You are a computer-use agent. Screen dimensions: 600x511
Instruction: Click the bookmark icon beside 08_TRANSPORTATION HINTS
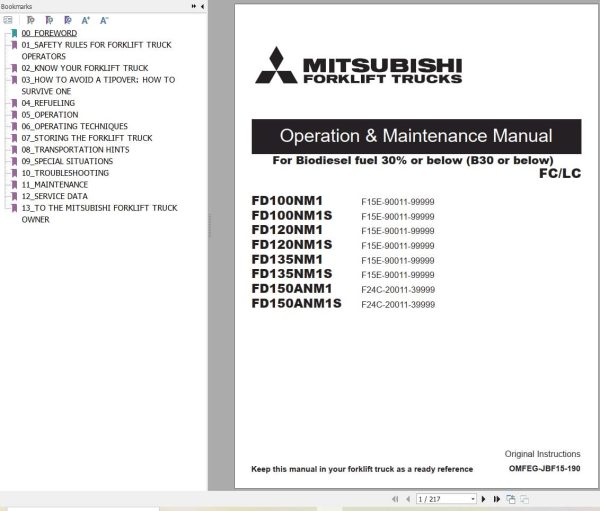click(14, 150)
